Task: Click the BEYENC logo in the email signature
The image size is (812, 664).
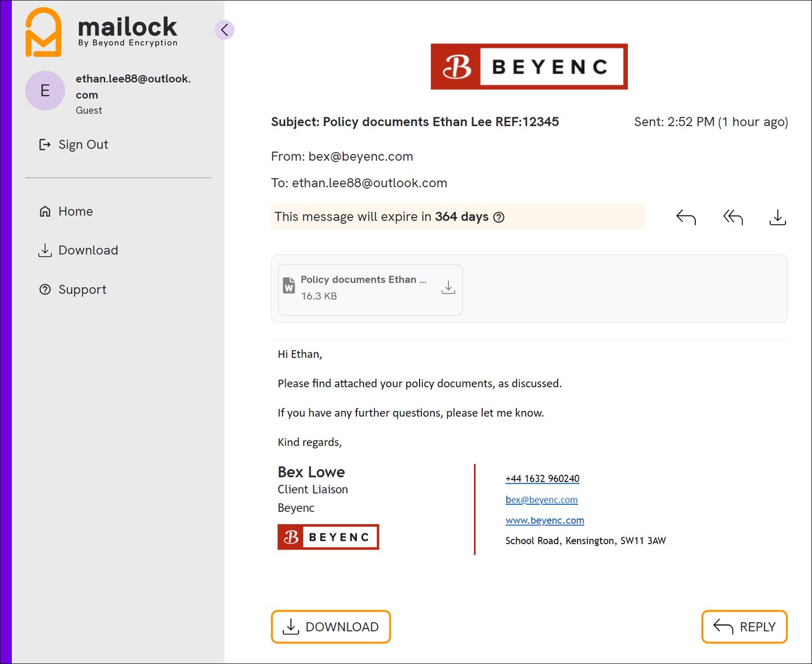Action: pyautogui.click(x=328, y=537)
